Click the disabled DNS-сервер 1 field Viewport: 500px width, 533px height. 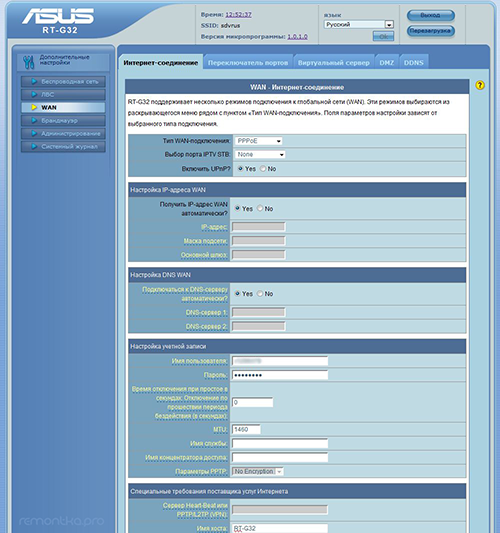[x=259, y=312]
